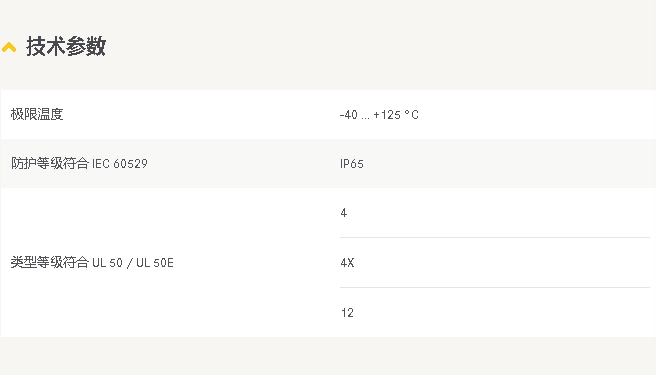Click the divider line below value 4
The height and width of the screenshot is (375, 656).
495,237
